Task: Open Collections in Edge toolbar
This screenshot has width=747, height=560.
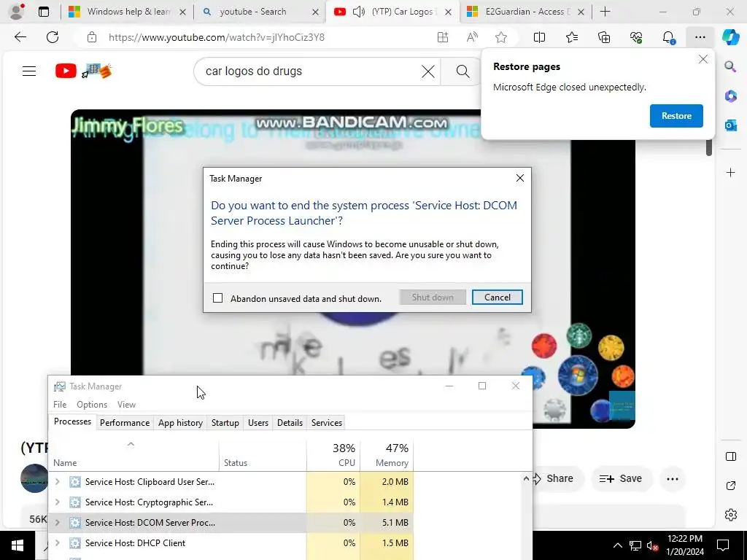Action: click(603, 37)
